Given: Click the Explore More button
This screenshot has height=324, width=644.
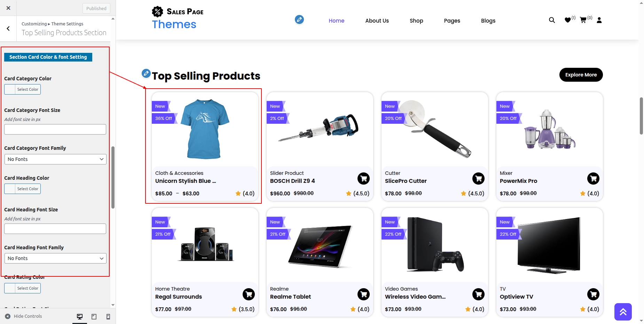Looking at the screenshot, I should click(x=581, y=75).
